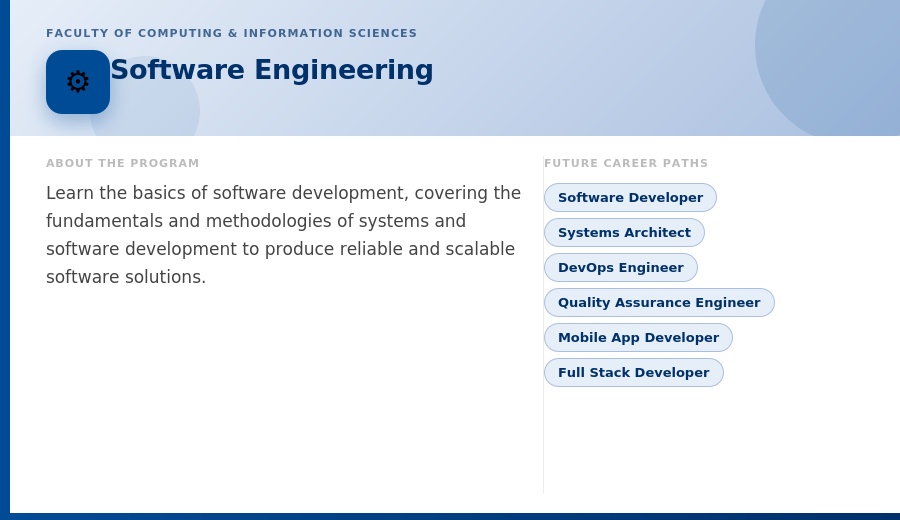Click the vertical divider between the columns
The width and height of the screenshot is (900, 520).
pyautogui.click(x=543, y=324)
